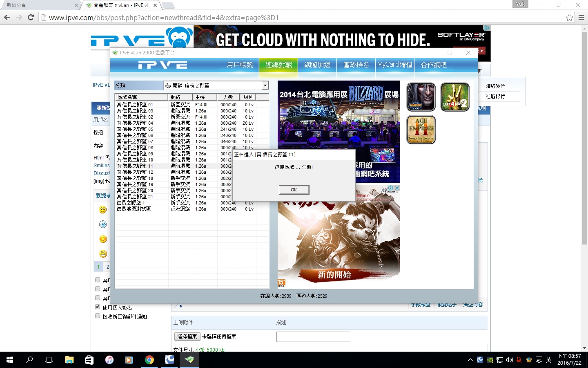
Task: Switch to Google Chrome on the taskbar
Action: pyautogui.click(x=149, y=360)
